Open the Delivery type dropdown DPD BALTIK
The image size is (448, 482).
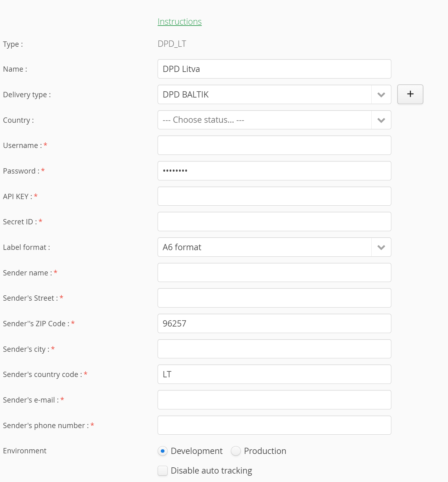pos(274,94)
